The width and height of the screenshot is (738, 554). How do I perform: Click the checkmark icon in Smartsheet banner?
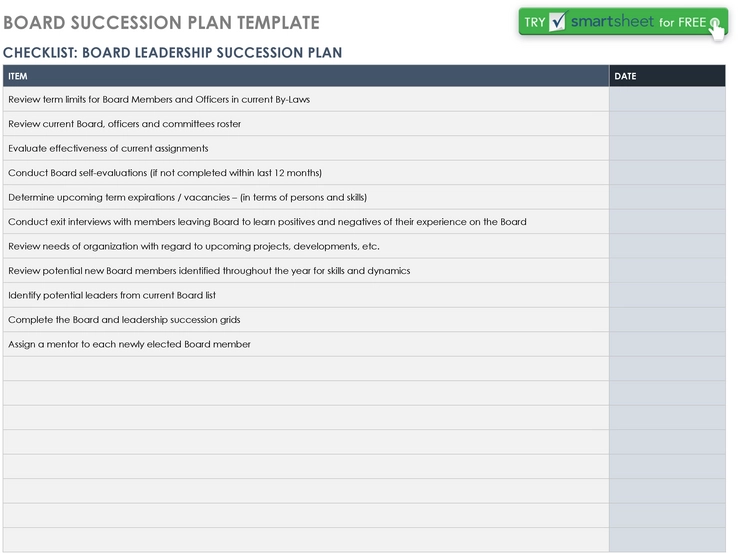(x=557, y=22)
